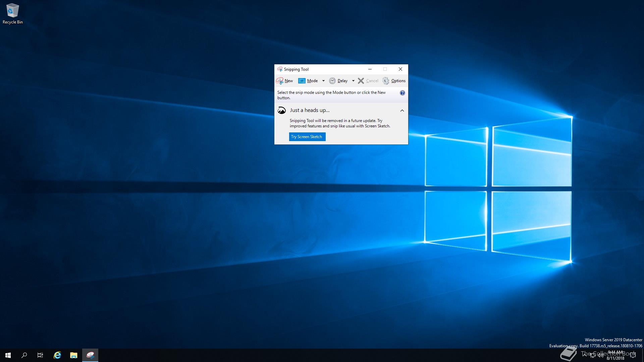Open the Mode dropdown arrow
The image size is (644, 362).
pos(323,81)
